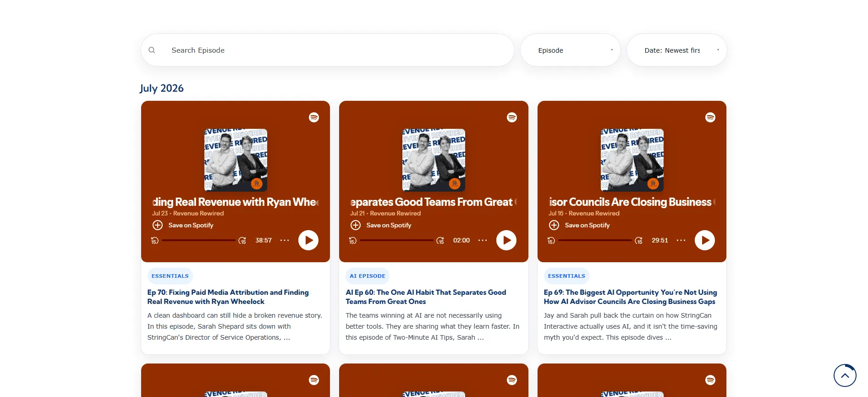The image size is (868, 397).
Task: Click ESSENTIALS tag on Ep 70 card
Action: coord(170,276)
